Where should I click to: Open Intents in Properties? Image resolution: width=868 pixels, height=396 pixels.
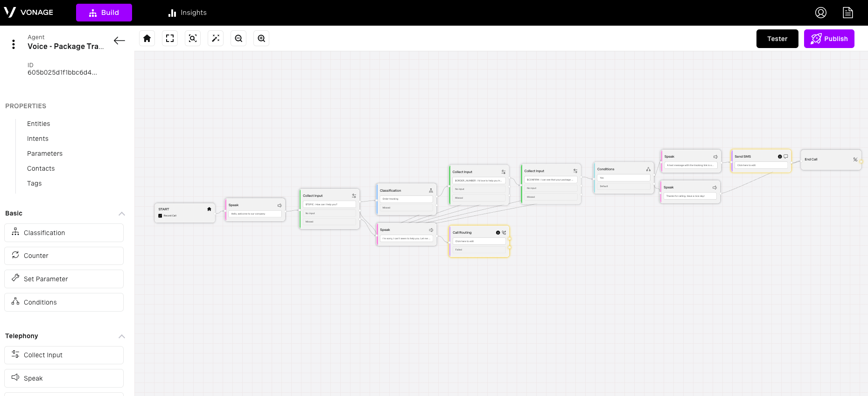(x=38, y=139)
